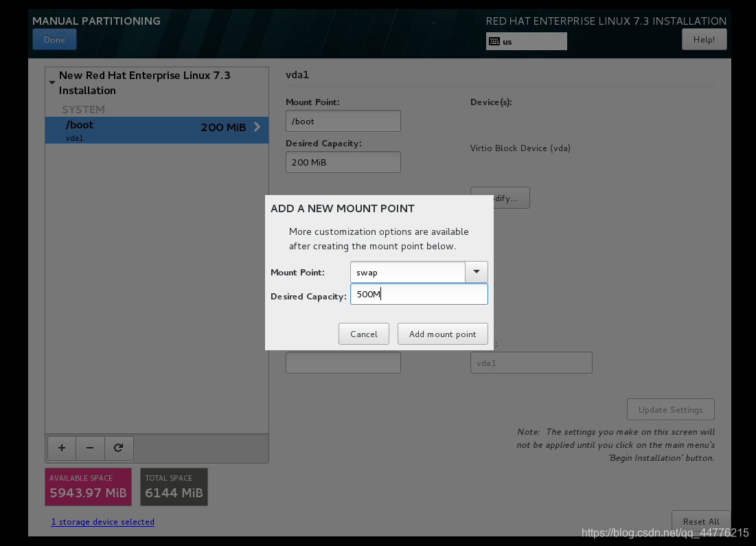Click the Done button

(54, 40)
